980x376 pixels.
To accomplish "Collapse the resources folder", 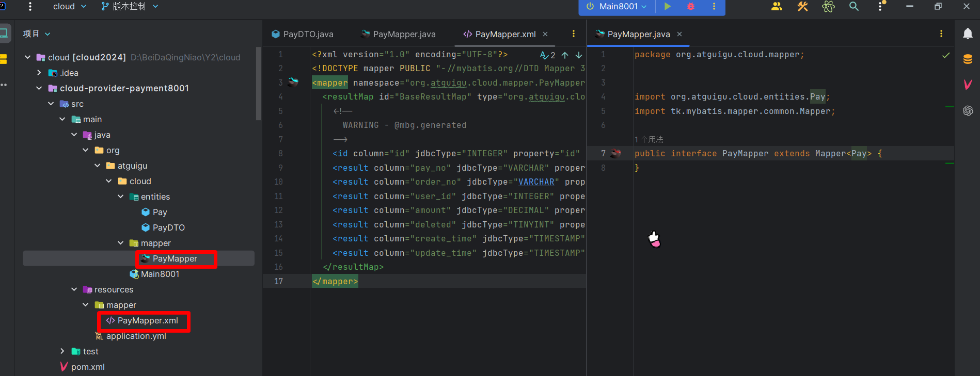I will 74,289.
